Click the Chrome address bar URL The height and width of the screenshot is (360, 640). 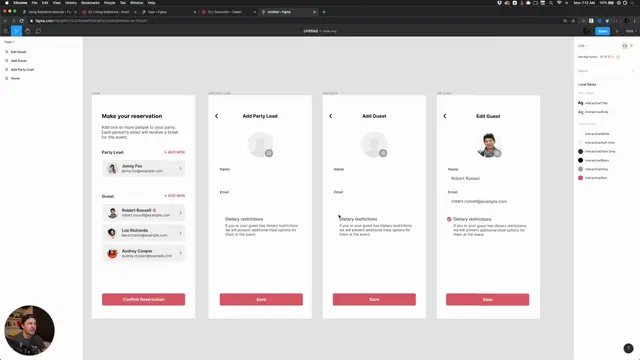pyautogui.click(x=91, y=21)
